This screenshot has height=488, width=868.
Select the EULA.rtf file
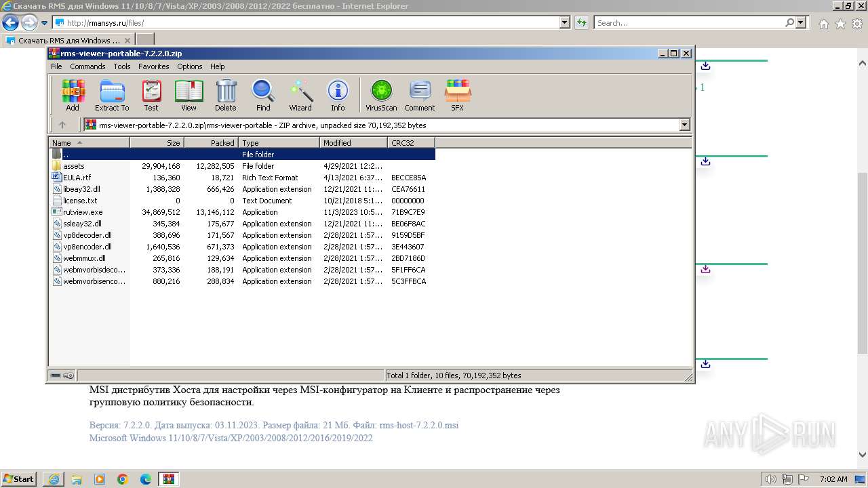point(242,178)
